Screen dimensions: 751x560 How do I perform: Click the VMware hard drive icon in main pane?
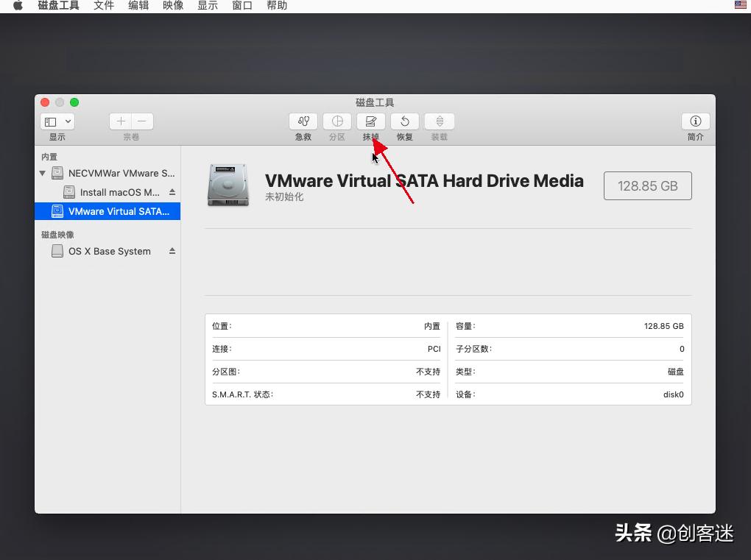pos(228,185)
